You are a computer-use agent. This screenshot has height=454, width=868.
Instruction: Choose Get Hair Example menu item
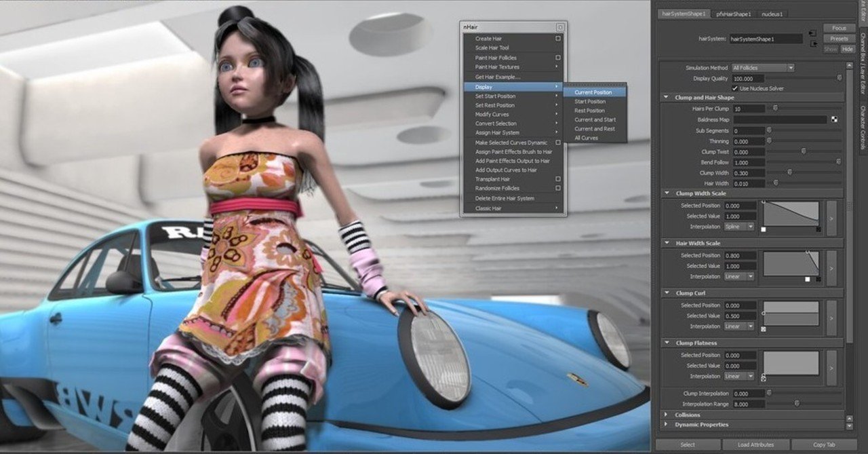[x=513, y=77]
